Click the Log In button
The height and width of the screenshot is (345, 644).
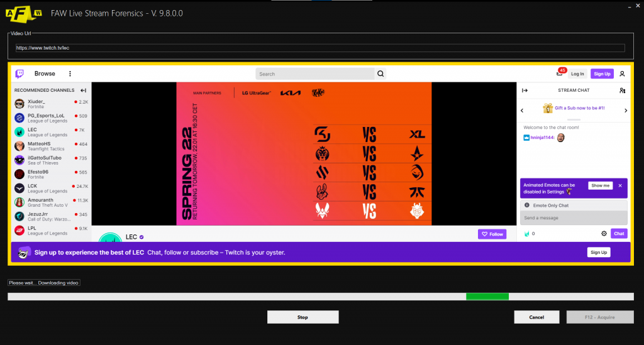[x=577, y=74]
